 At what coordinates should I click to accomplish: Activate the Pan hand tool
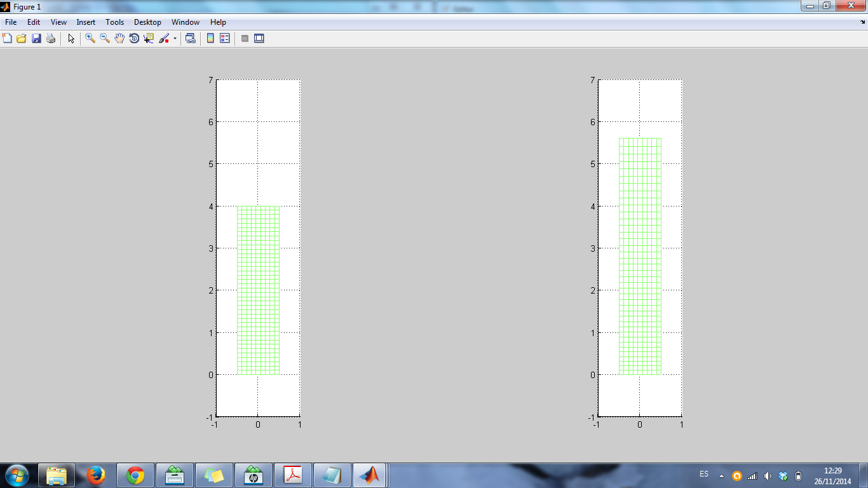point(119,39)
